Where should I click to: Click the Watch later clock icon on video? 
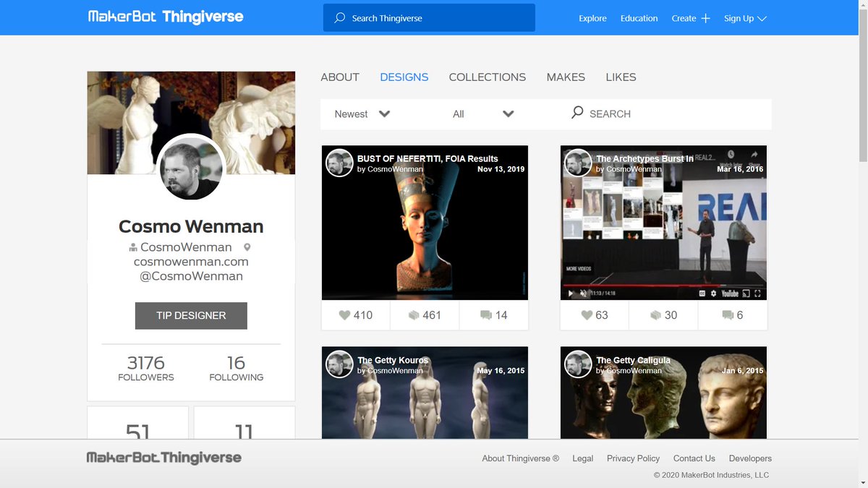pos(731,154)
